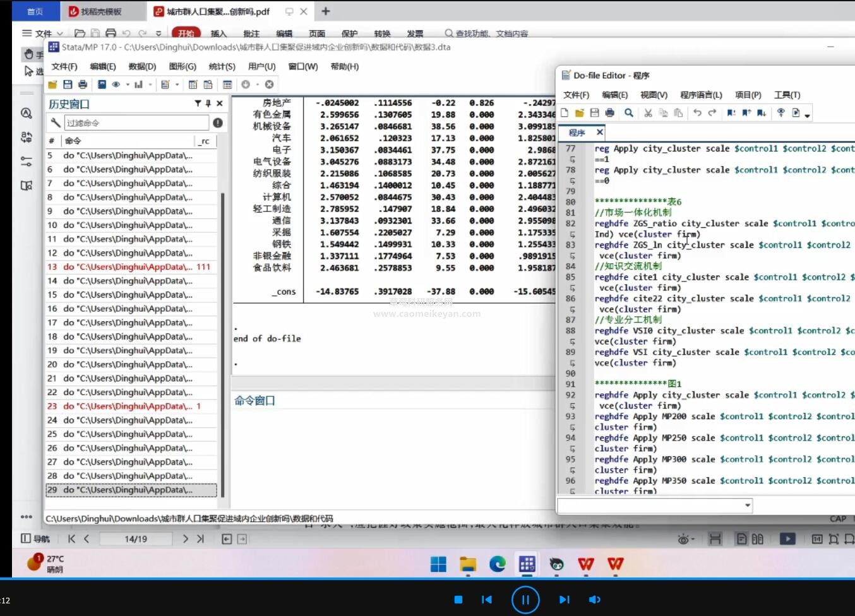Open the log icon in Stata toolbar

[x=102, y=85]
